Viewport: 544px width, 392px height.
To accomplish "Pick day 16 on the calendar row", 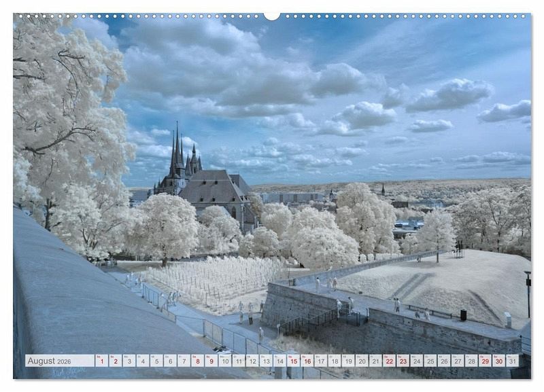I will click(x=307, y=361).
